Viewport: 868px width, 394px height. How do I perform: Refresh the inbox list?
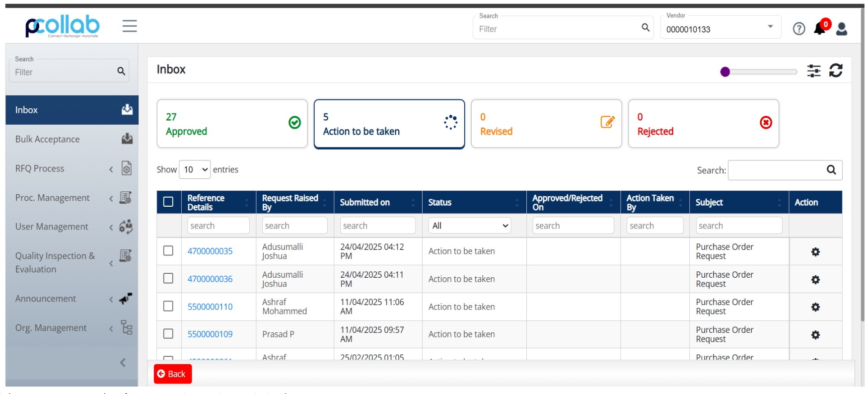tap(836, 71)
